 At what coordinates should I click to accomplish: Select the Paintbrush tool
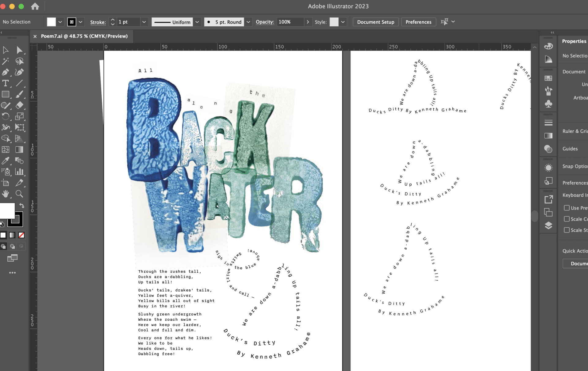click(19, 94)
